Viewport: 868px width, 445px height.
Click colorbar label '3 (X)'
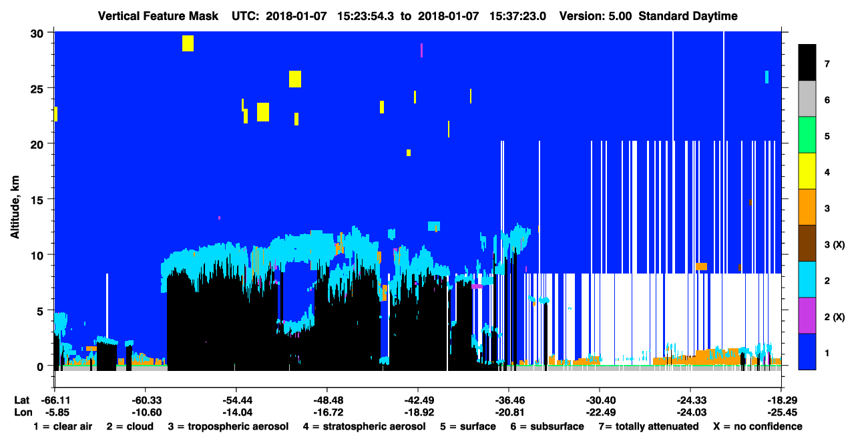pos(834,244)
